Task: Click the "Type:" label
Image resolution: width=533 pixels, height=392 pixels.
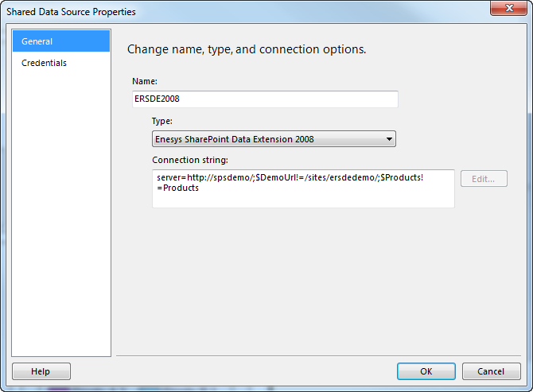Action: coord(161,121)
